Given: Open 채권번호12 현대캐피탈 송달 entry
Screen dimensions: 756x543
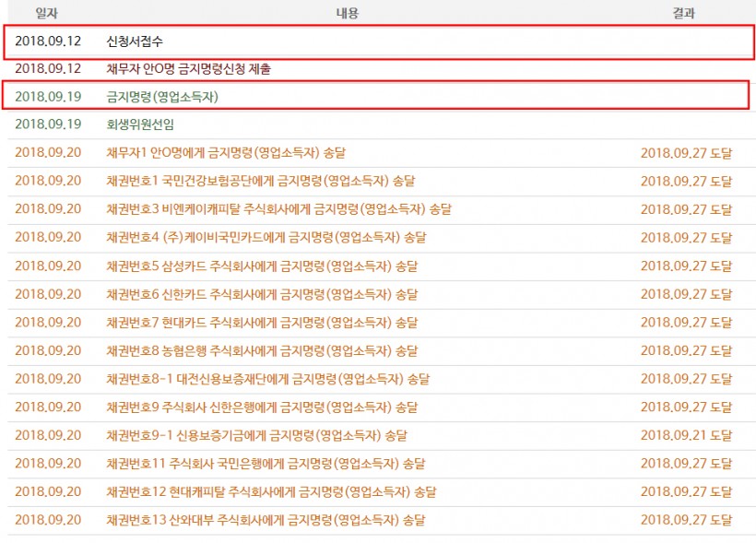Looking at the screenshot, I should click(271, 492).
